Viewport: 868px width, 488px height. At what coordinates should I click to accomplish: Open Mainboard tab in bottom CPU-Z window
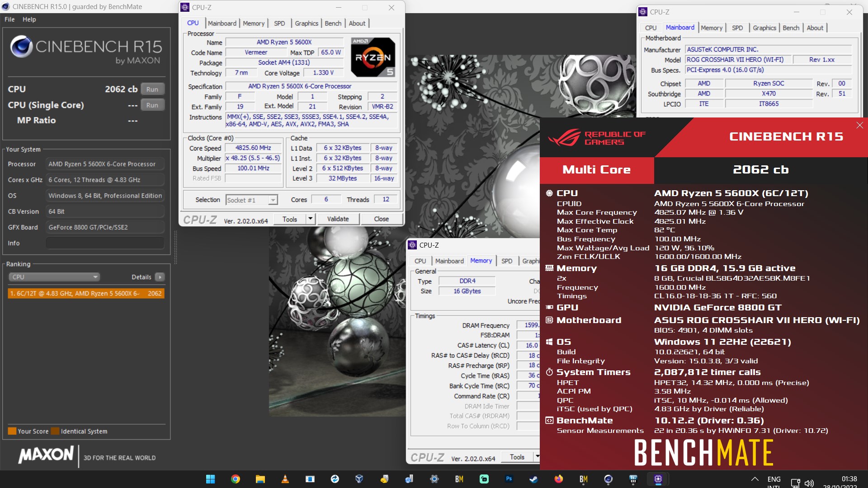449,261
